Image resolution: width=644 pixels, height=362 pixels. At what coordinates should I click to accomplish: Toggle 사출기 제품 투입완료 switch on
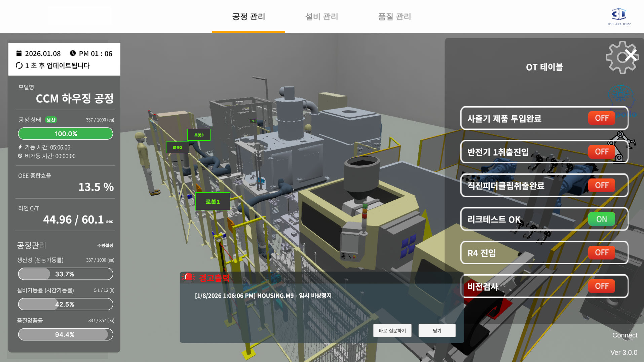[602, 118]
